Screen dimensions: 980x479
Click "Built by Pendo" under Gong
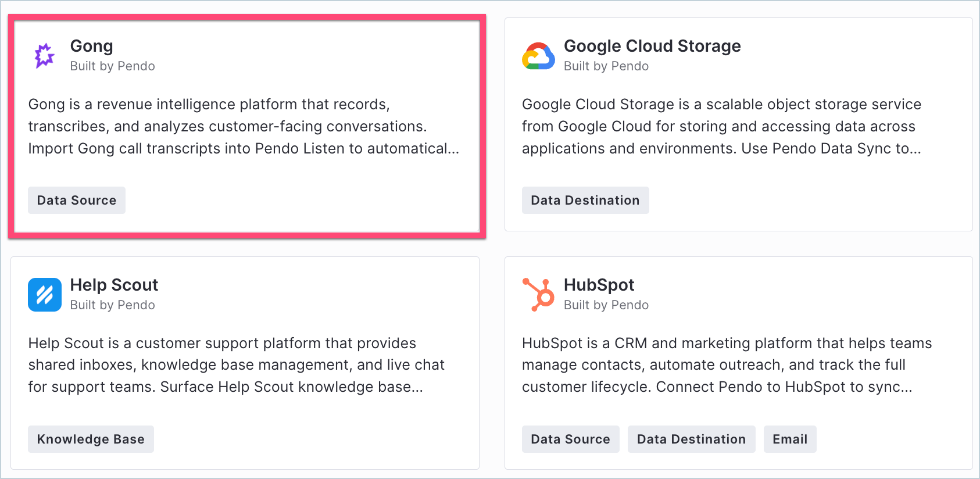(x=113, y=66)
